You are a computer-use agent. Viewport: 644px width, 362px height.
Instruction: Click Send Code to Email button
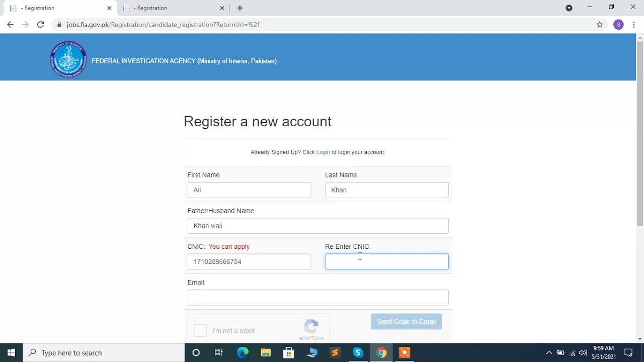pyautogui.click(x=407, y=322)
